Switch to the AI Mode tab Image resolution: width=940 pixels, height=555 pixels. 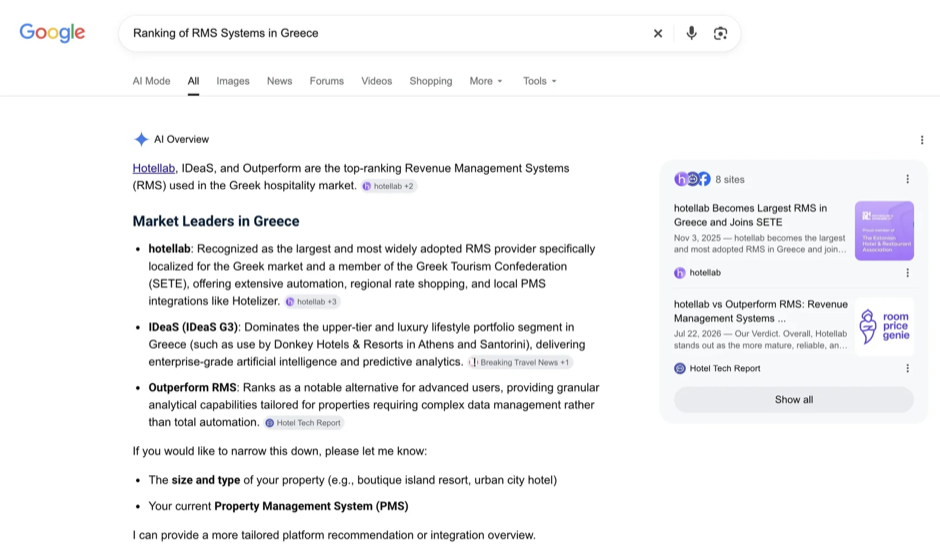(x=151, y=81)
